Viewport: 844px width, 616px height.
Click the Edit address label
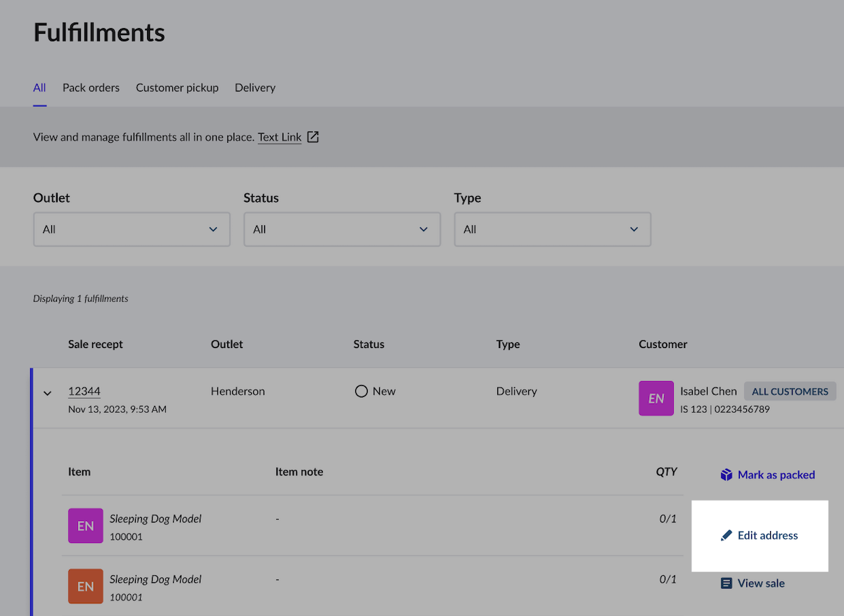[768, 536]
